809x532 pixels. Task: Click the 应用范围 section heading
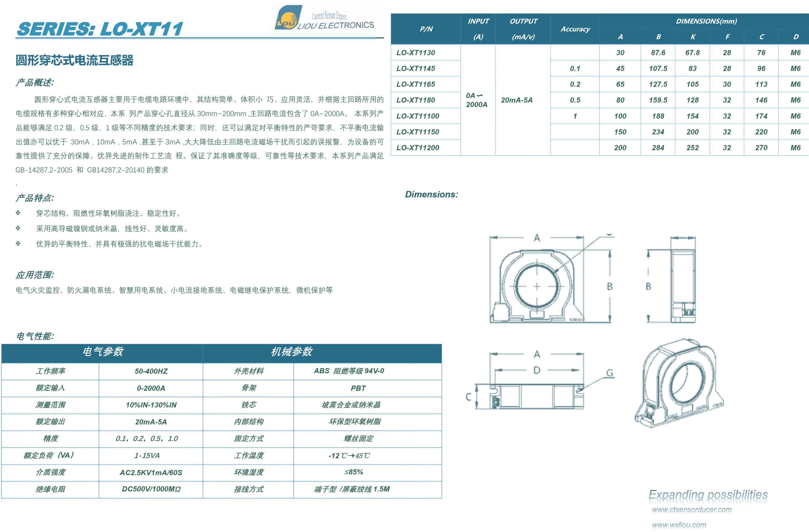[35, 275]
